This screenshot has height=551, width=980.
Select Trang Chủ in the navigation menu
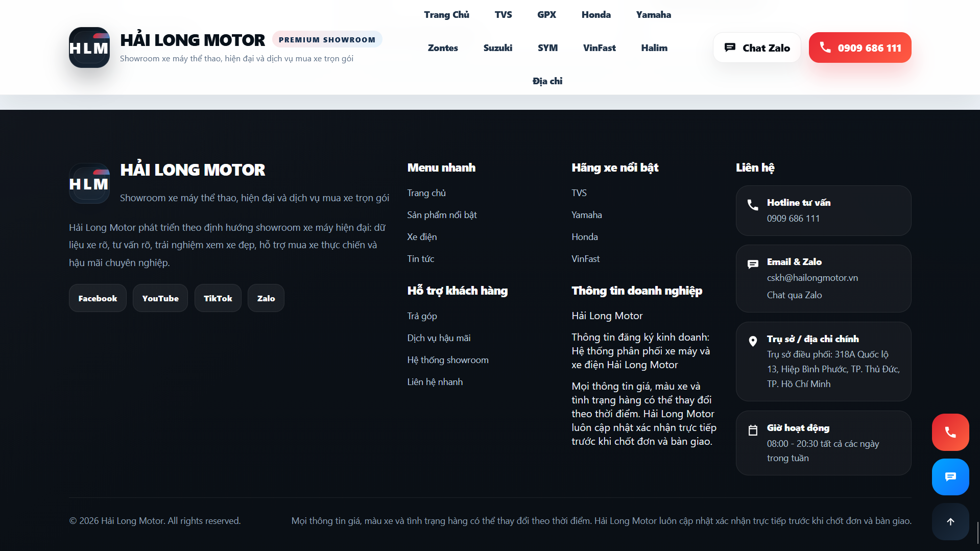point(446,14)
